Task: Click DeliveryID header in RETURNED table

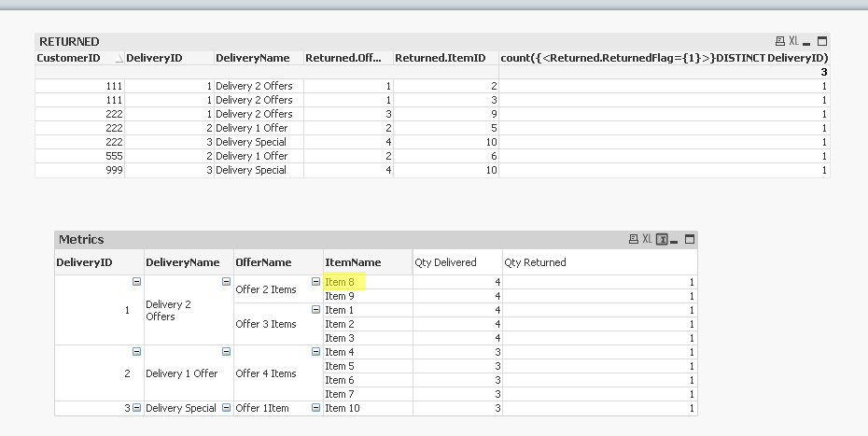Action: 169,58
